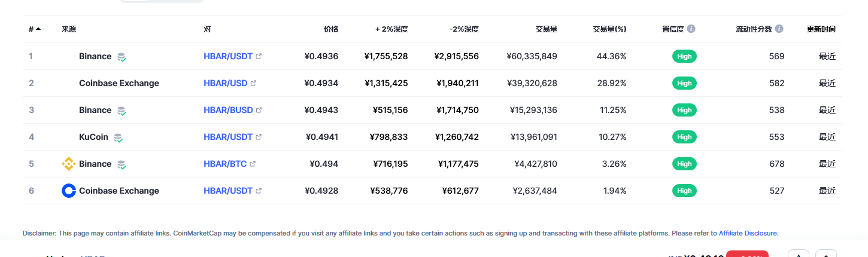
Task: Sort by 价格 column header
Action: point(331,29)
